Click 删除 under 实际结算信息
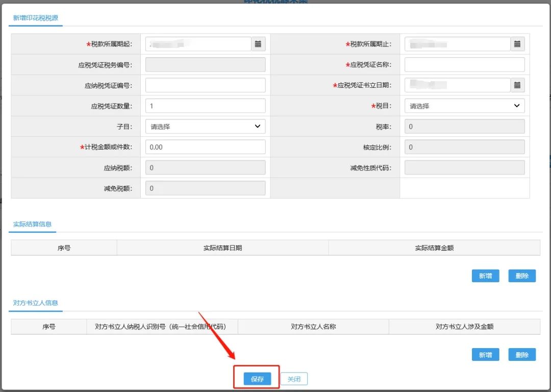The height and width of the screenshot is (392, 551). pos(522,276)
